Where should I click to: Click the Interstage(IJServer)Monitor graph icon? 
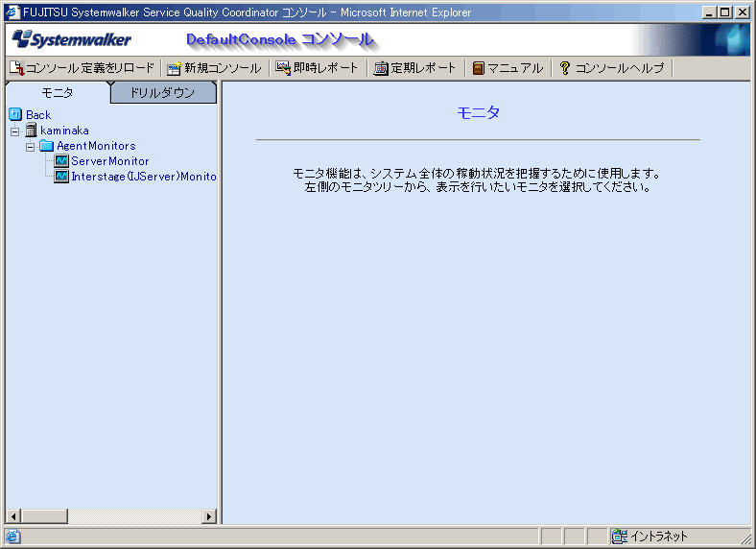61,176
